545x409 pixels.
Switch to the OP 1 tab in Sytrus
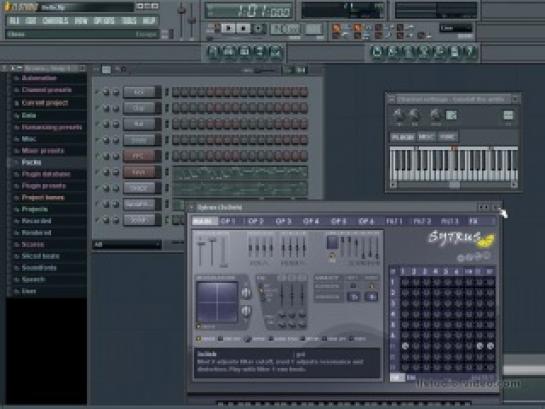[228, 221]
